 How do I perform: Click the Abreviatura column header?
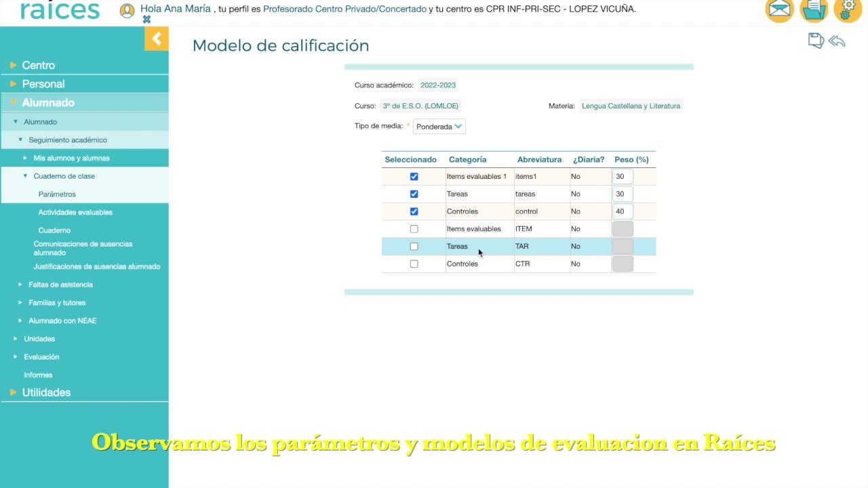(x=539, y=160)
